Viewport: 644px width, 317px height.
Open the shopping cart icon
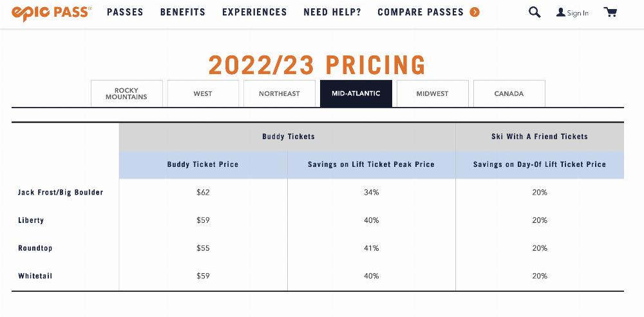(611, 12)
